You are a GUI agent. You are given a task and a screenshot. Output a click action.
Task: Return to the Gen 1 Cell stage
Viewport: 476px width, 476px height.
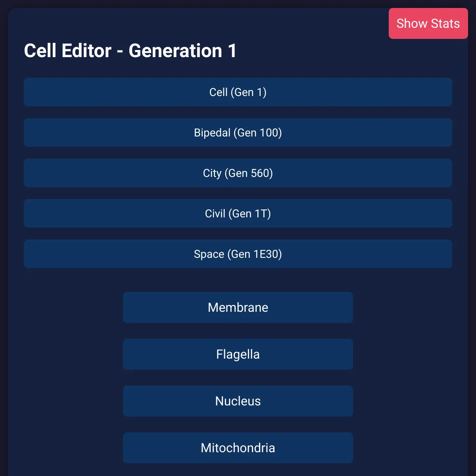[x=238, y=92]
